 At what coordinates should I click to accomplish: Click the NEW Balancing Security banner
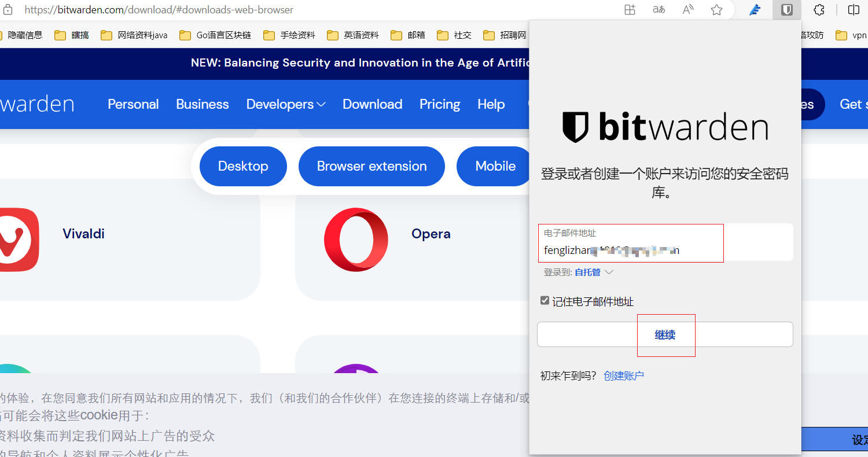tap(360, 63)
